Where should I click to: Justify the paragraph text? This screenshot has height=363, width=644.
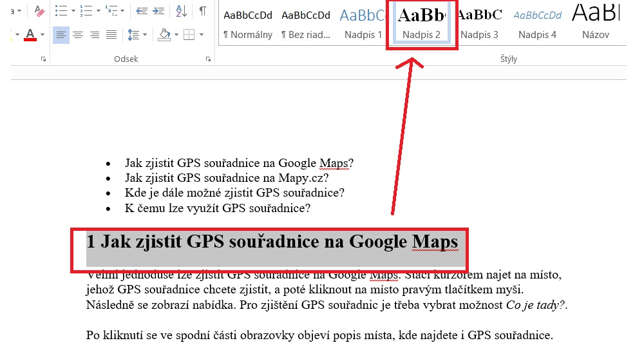click(x=111, y=35)
